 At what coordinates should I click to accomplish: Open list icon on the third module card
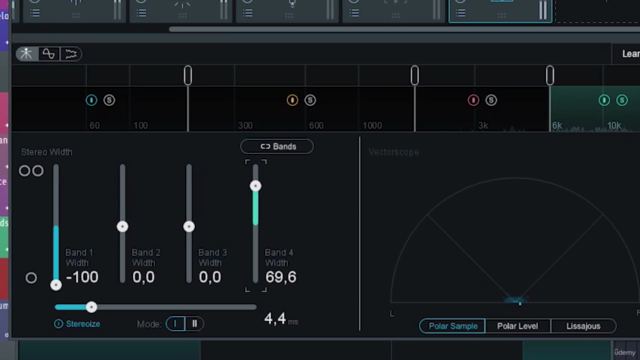248,13
